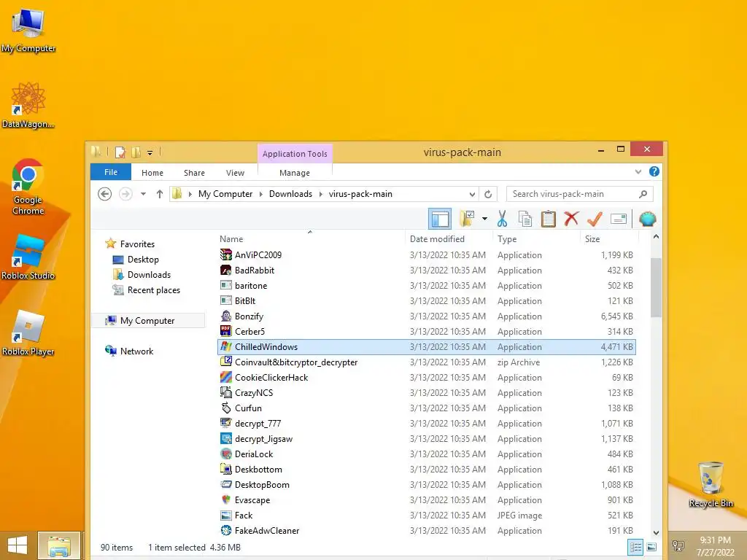Select Desktop in the navigation pane
Viewport: 747px width, 560px height.
[x=143, y=260]
